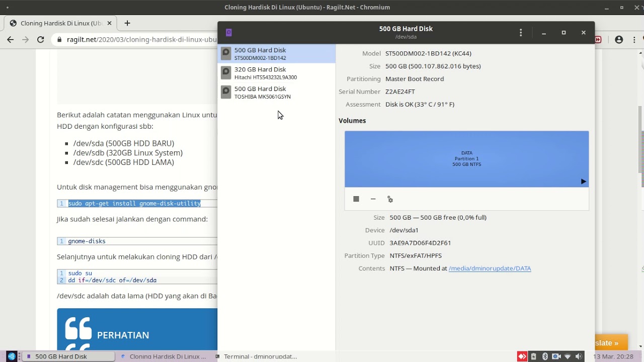The image size is (644, 362).
Task: Open a new Chromium tab
Action: tap(127, 23)
